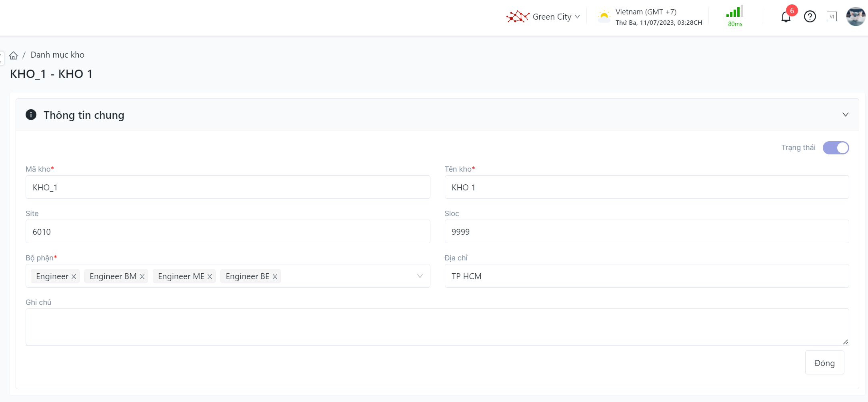The height and width of the screenshot is (402, 868).
Task: Open the notifications bell
Action: point(786,17)
